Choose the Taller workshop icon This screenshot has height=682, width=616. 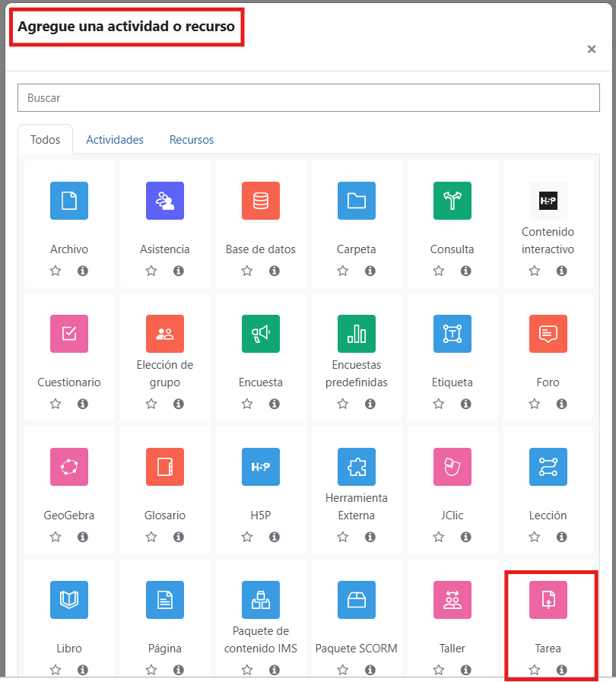tap(452, 599)
